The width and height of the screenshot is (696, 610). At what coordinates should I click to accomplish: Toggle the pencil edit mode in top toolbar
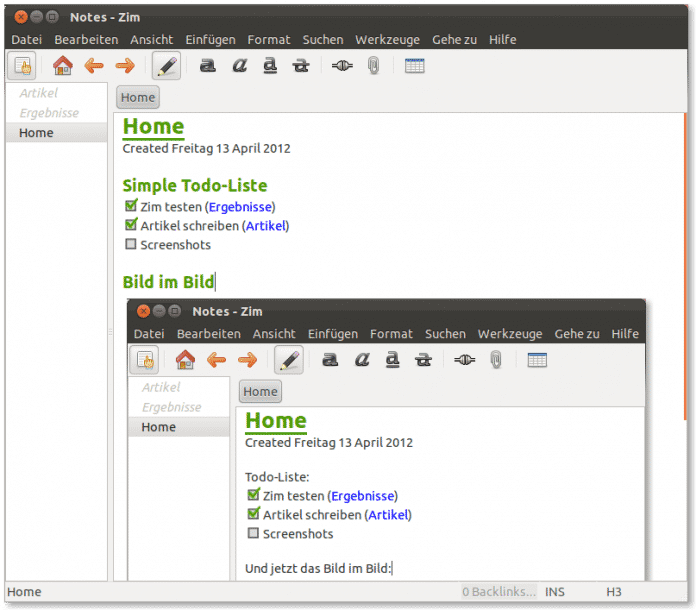(167, 66)
